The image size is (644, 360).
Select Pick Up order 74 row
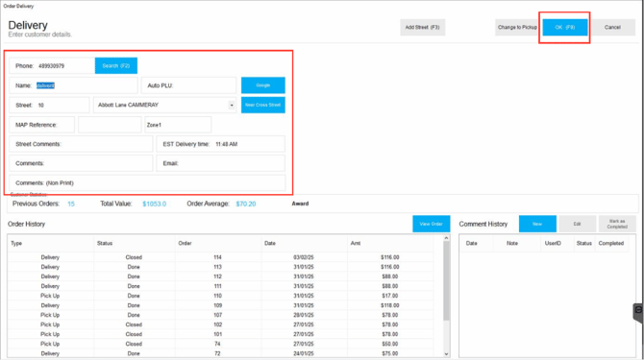click(220, 344)
